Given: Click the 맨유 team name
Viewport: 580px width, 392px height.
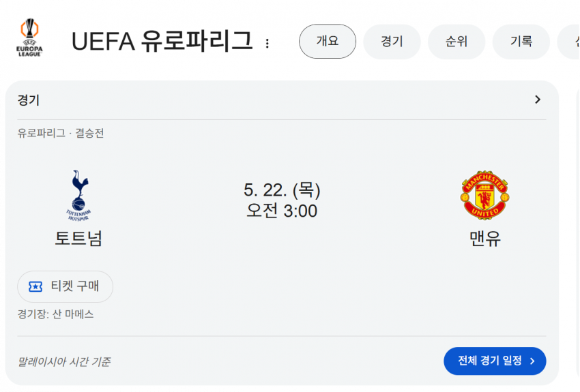Looking at the screenshot, I should [x=485, y=239].
